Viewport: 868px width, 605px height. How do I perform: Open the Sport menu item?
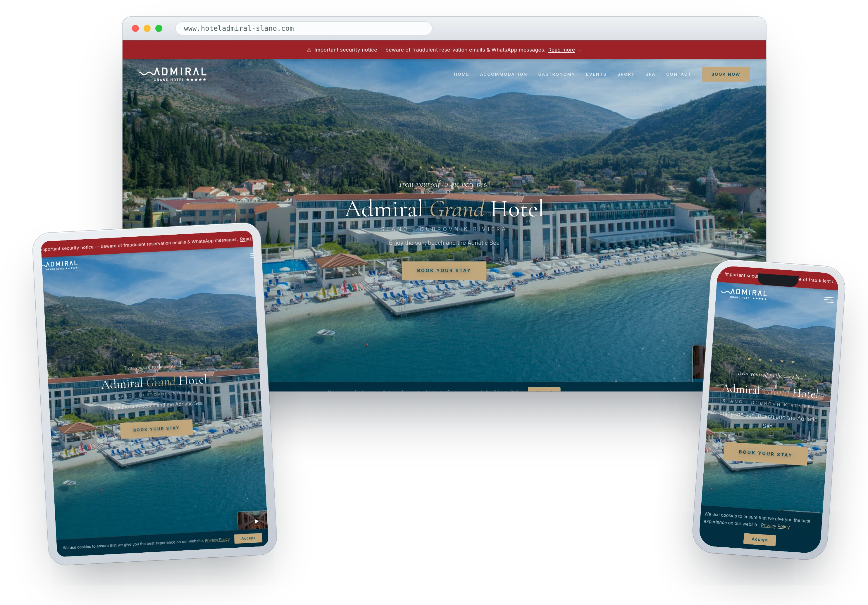626,75
